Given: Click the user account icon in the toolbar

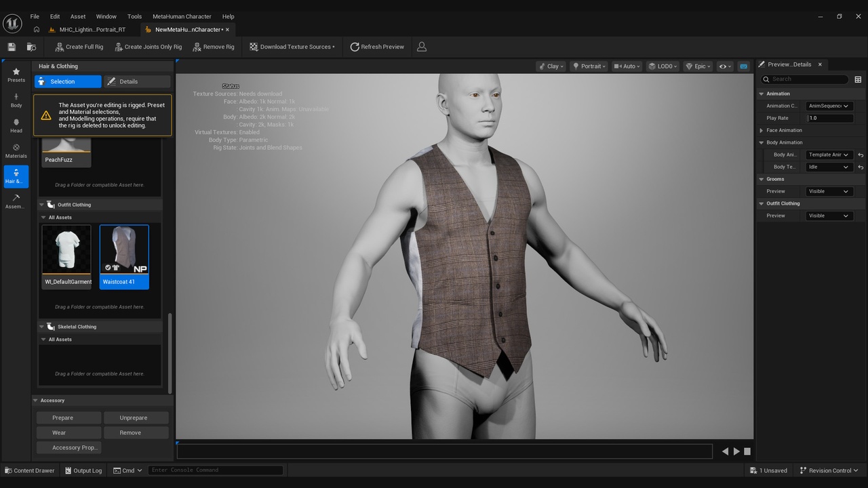Looking at the screenshot, I should coord(422,47).
